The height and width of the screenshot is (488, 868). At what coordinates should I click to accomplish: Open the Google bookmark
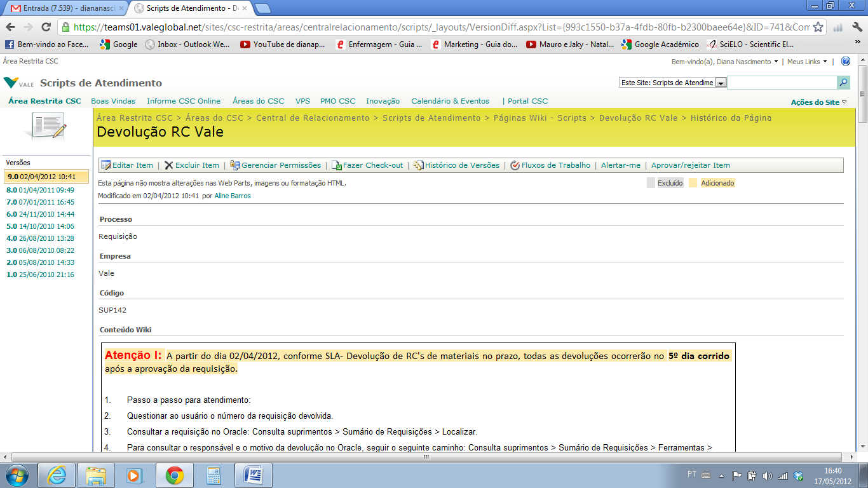[119, 44]
